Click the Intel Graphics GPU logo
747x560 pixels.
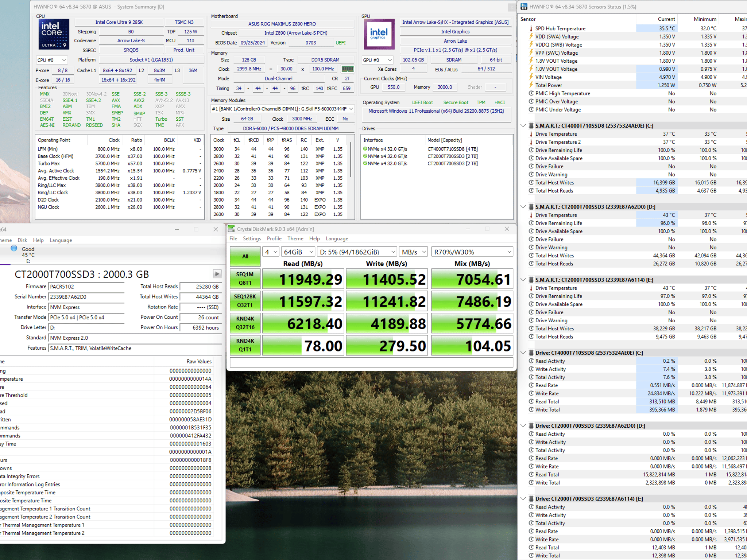pyautogui.click(x=379, y=34)
